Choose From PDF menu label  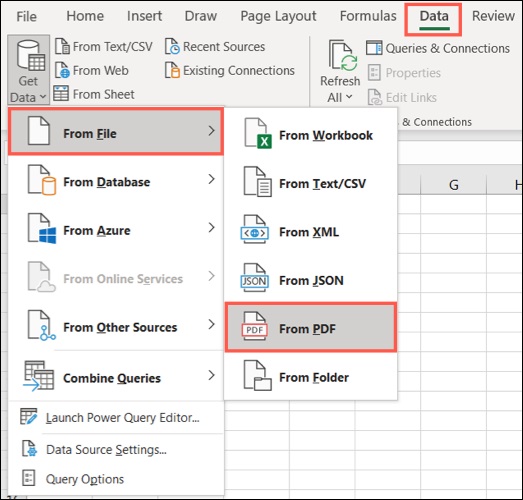(307, 329)
